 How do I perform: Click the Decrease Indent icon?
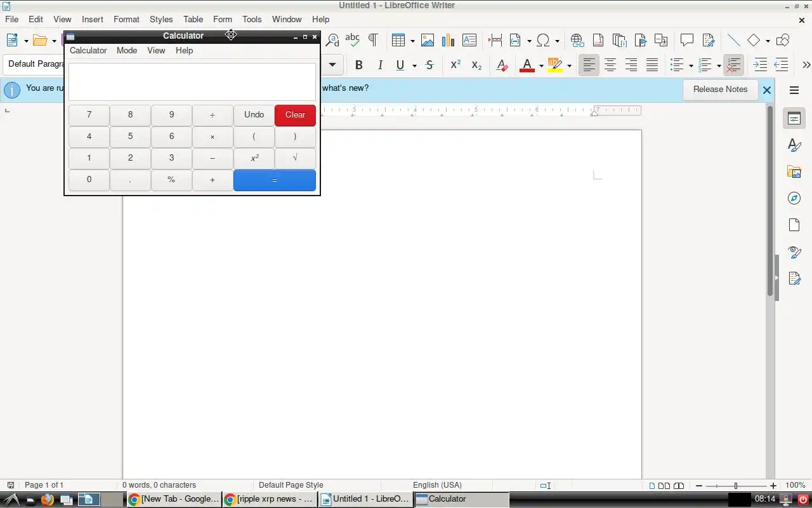click(781, 65)
